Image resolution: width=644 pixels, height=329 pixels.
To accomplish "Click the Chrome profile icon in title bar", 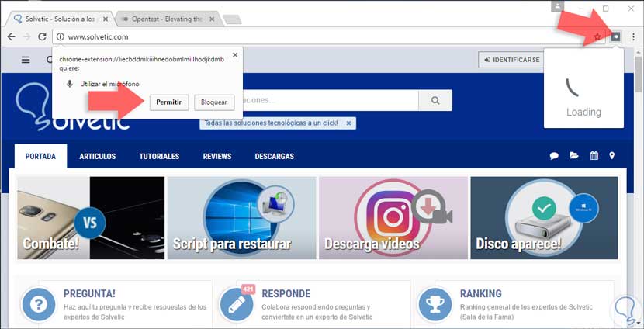I will [558, 5].
